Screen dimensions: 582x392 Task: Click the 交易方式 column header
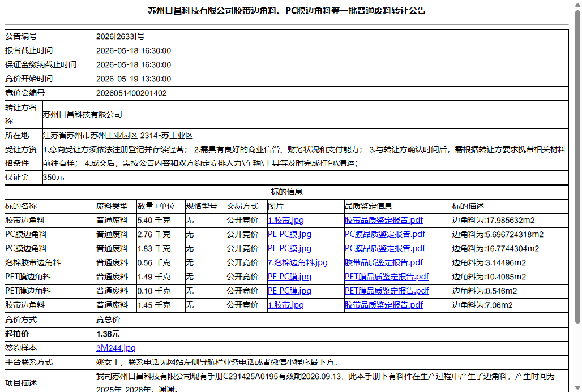click(x=243, y=206)
